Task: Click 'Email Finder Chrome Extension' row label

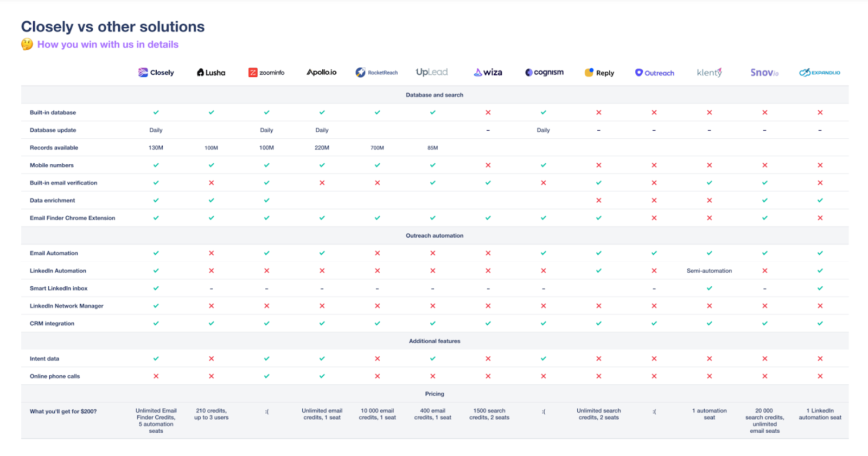Action: pos(72,218)
